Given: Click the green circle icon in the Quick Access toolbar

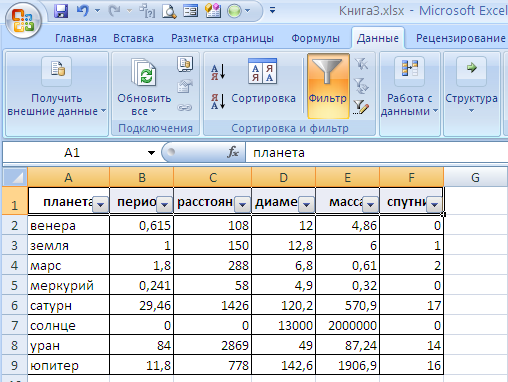Looking at the screenshot, I should tap(234, 11).
